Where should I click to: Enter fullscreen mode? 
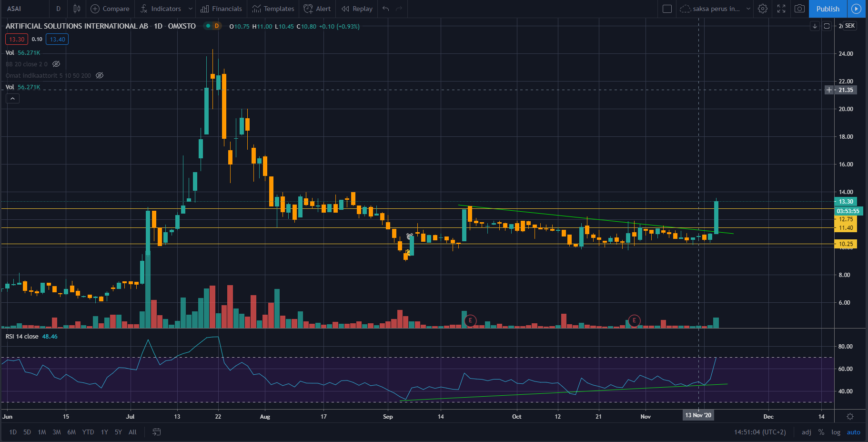[781, 9]
